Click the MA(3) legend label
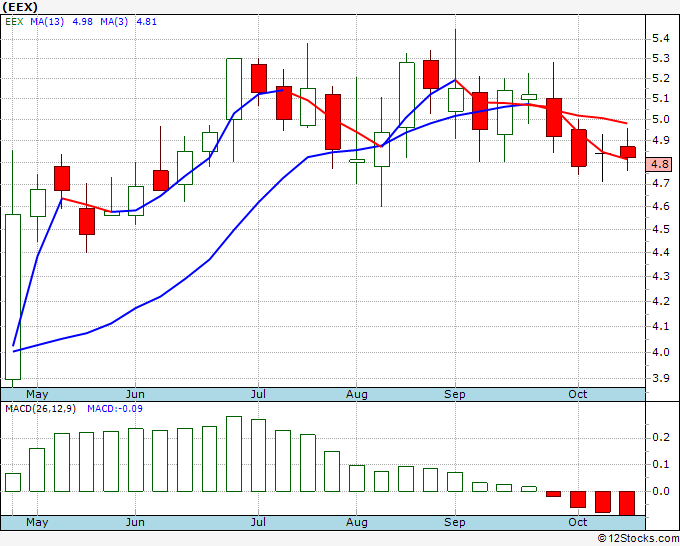Viewport: 680px width, 546px height. click(x=114, y=22)
